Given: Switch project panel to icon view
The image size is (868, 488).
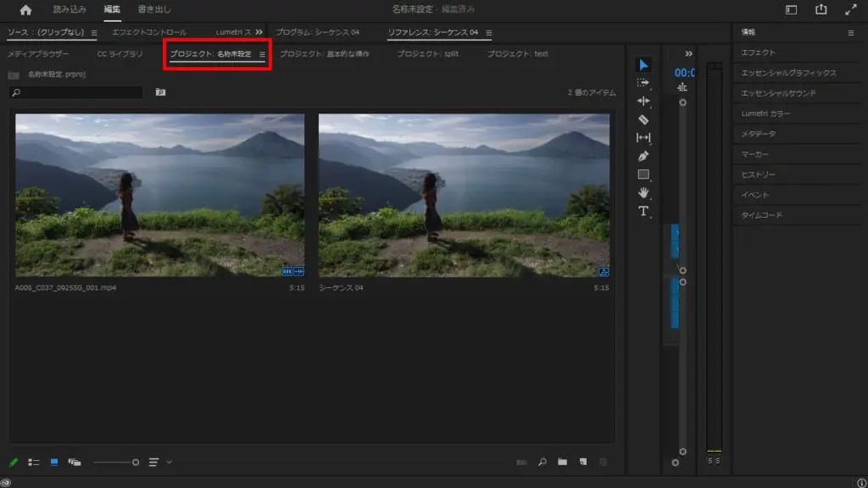Looking at the screenshot, I should point(54,462).
